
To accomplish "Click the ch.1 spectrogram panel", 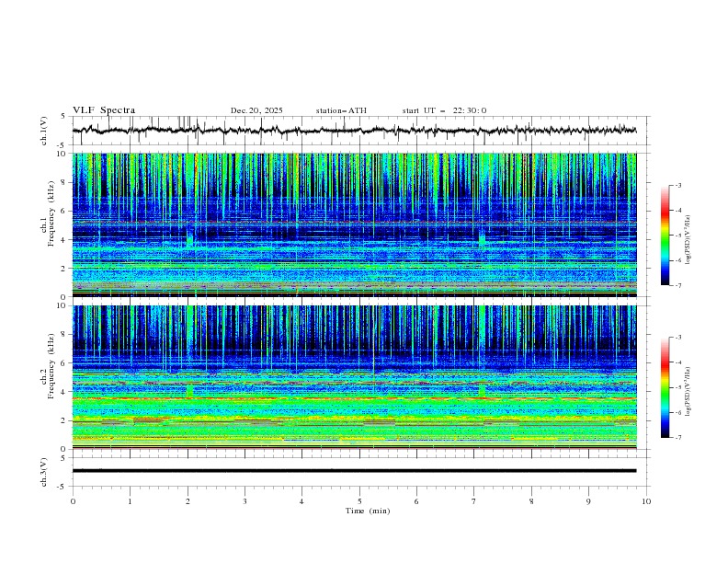I will (x=355, y=224).
